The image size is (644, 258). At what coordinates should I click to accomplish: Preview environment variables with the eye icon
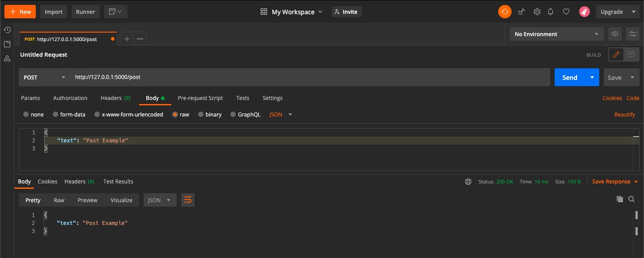click(614, 33)
